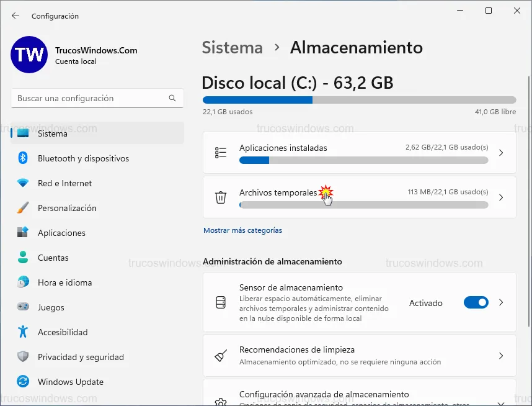This screenshot has height=406, width=532.
Task: Select the Personalización paintbrush icon
Action: click(23, 208)
